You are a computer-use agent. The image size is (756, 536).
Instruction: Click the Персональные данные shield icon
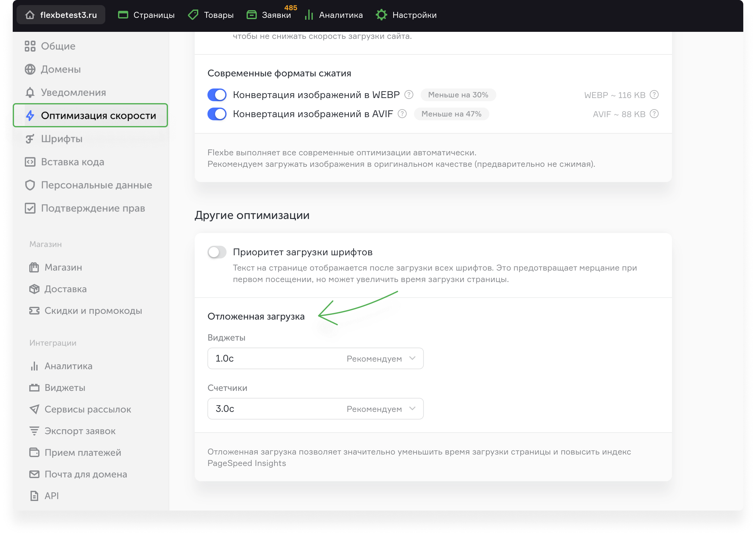click(x=30, y=185)
